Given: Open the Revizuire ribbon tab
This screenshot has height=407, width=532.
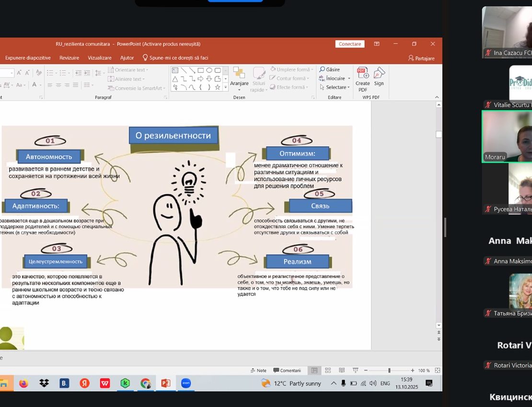Looking at the screenshot, I should pyautogui.click(x=69, y=58).
